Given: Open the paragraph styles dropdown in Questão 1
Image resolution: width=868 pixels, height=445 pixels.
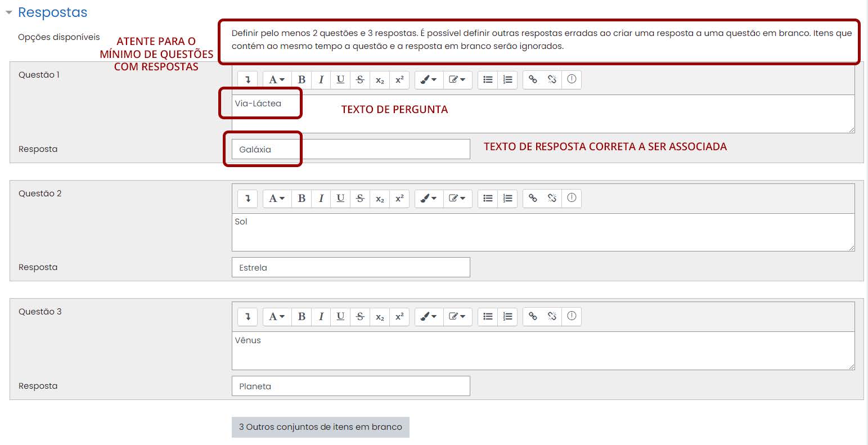Looking at the screenshot, I should tap(277, 79).
